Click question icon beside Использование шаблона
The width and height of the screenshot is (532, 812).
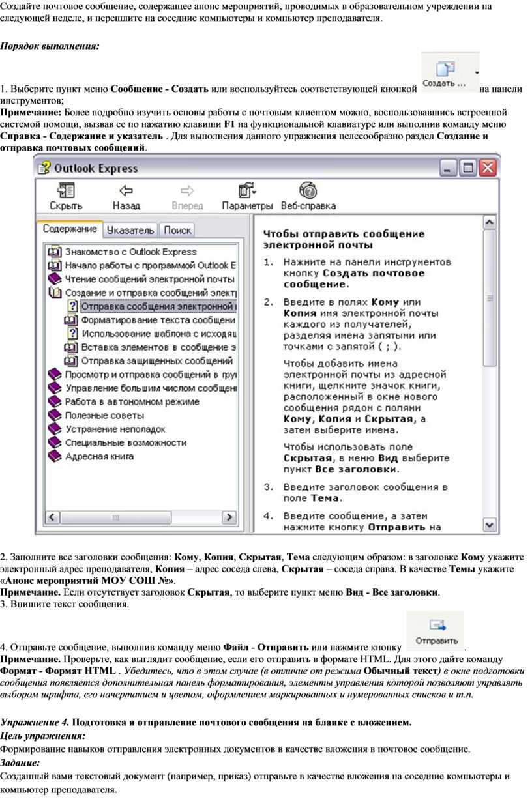click(x=73, y=334)
